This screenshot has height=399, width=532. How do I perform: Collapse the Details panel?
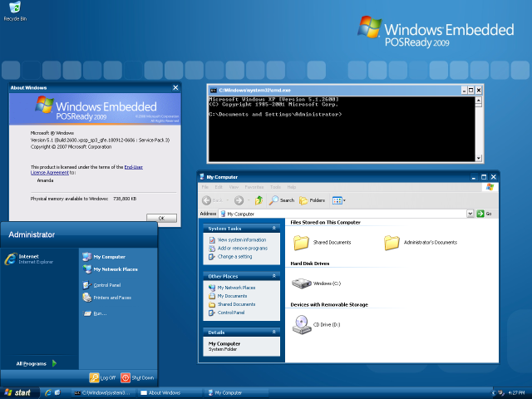pos(274,332)
